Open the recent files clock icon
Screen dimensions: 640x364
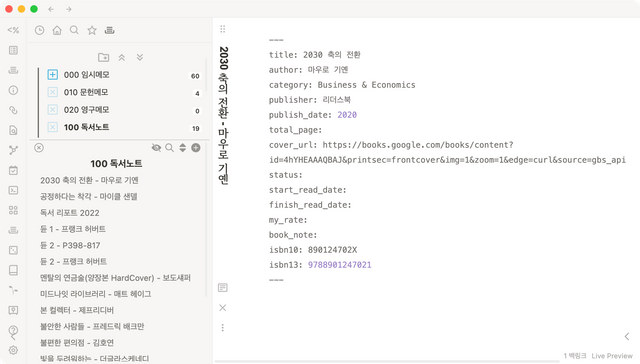coord(40,30)
